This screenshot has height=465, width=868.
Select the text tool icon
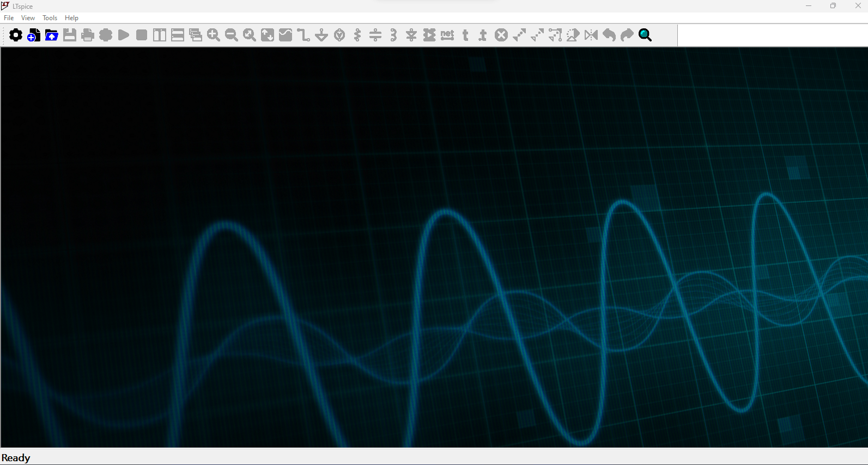click(465, 35)
